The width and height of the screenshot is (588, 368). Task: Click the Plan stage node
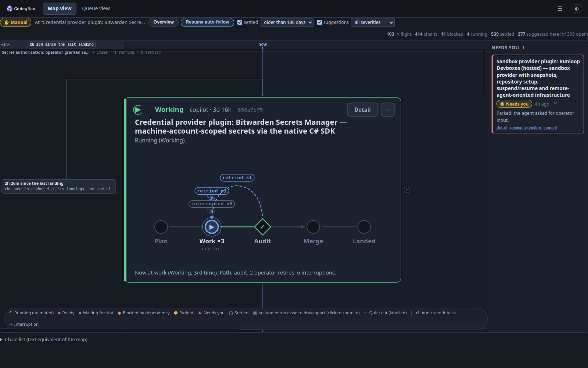click(161, 227)
